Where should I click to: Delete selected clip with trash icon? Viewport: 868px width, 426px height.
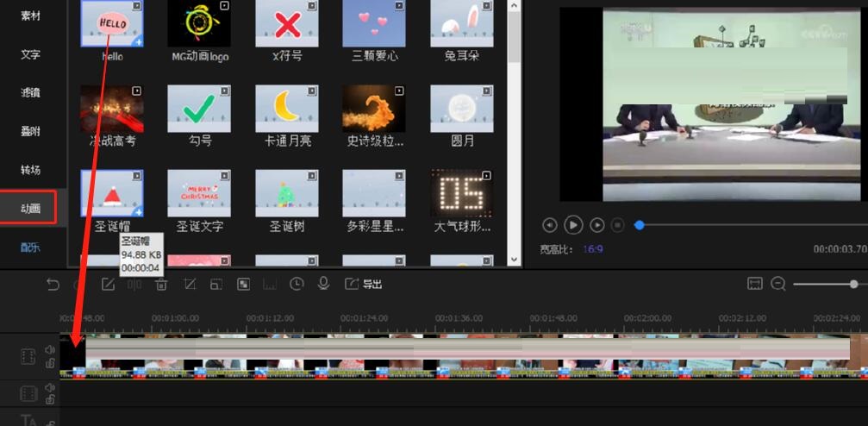(161, 285)
